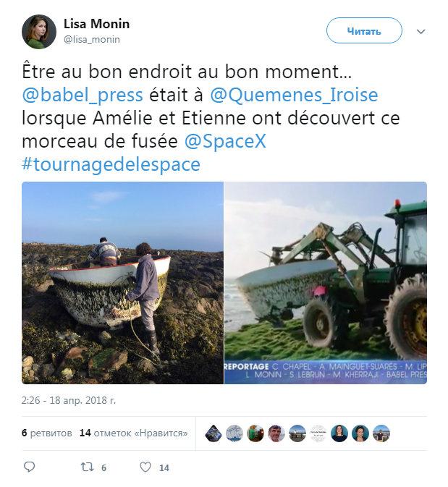
Task: View the 14 отметок «Нравится» list
Action: tap(134, 433)
